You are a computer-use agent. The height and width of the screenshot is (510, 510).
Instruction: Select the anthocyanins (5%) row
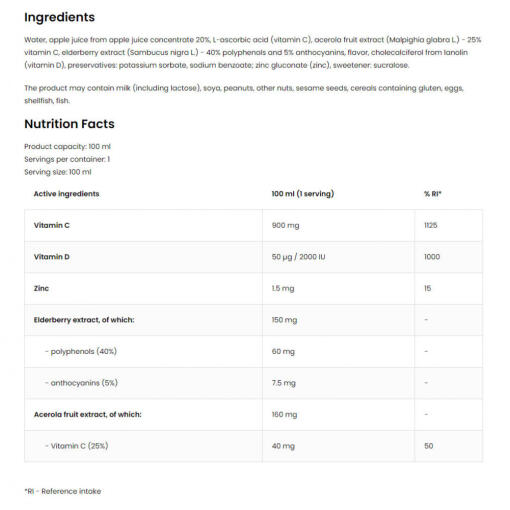(253, 383)
